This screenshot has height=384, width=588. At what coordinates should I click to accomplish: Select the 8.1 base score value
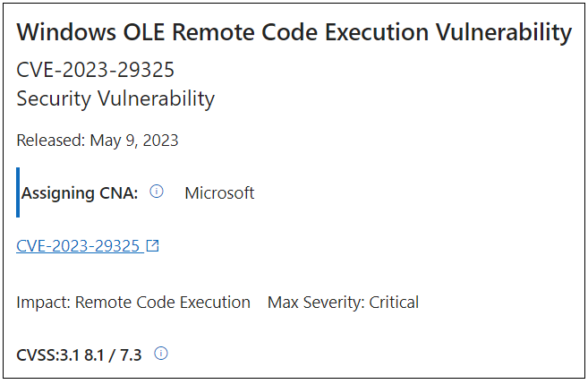click(x=94, y=354)
